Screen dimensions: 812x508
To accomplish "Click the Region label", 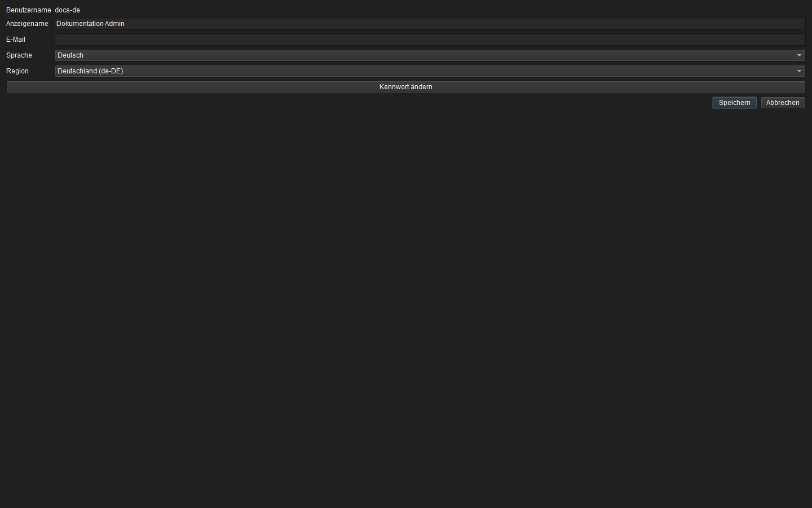I will pyautogui.click(x=17, y=71).
